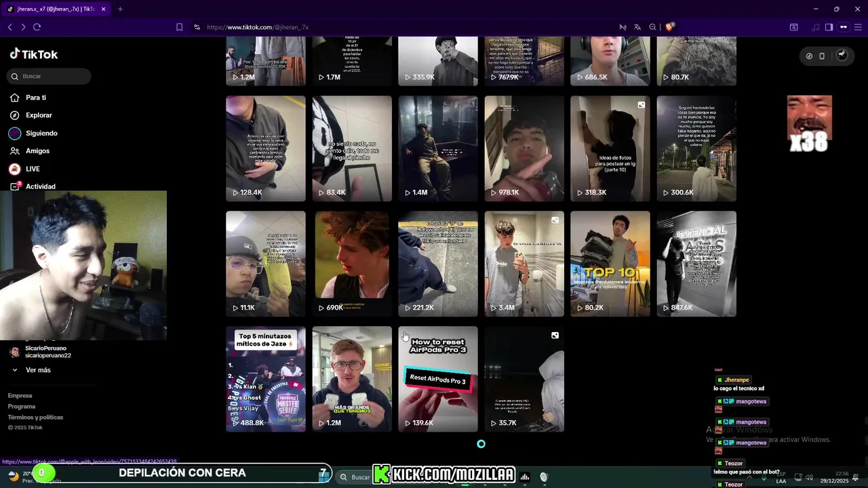Open the Explorar section

[x=39, y=115]
